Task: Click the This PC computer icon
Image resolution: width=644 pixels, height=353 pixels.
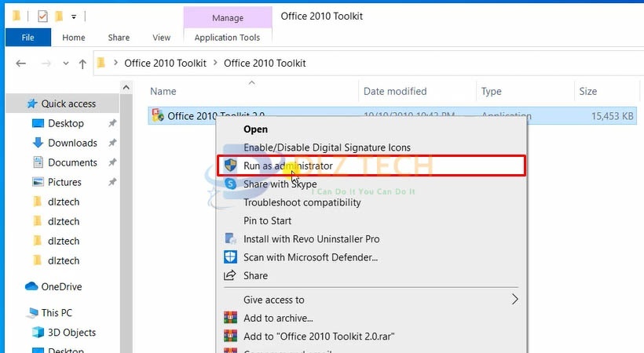Action: coord(32,313)
